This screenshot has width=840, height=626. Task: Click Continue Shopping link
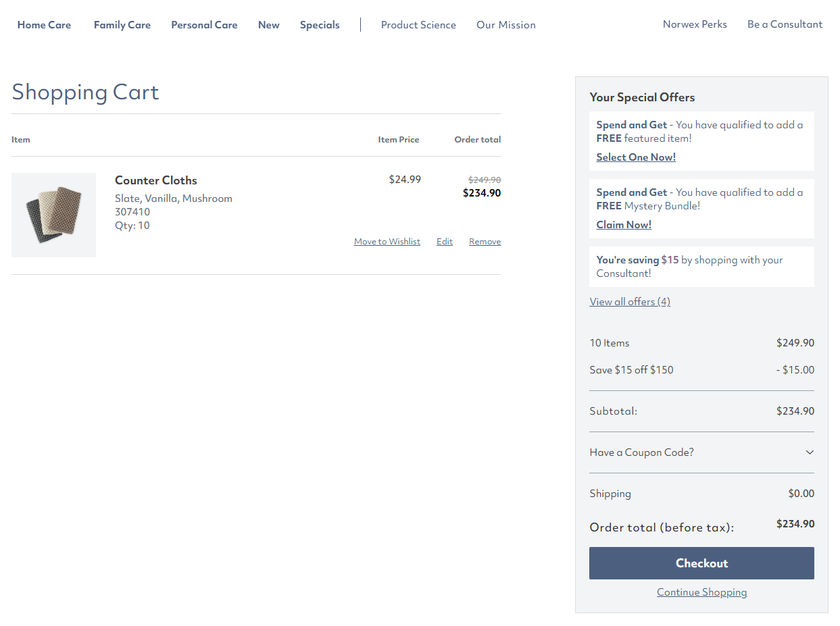(702, 592)
